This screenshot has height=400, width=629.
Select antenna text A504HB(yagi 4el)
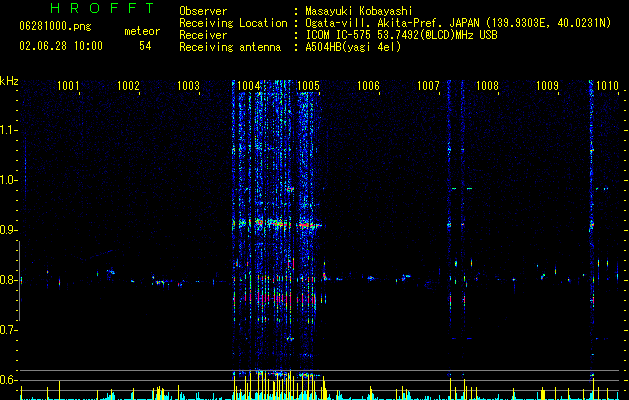(353, 47)
